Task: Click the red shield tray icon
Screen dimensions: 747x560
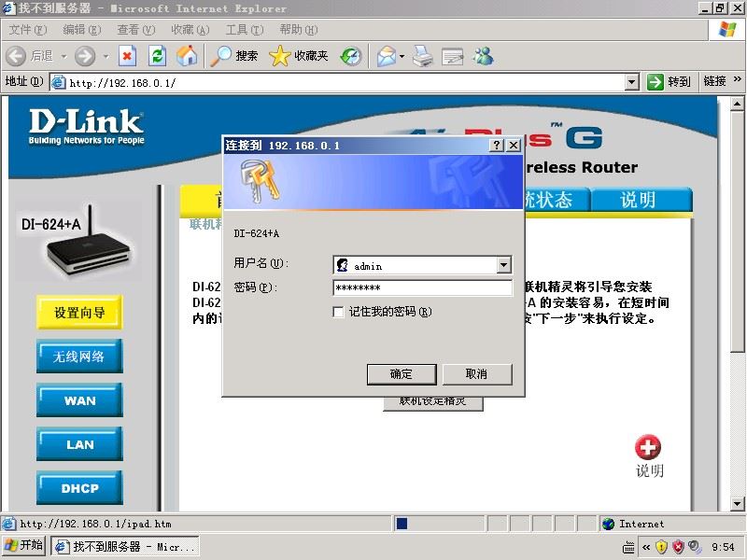Action: pos(678,547)
